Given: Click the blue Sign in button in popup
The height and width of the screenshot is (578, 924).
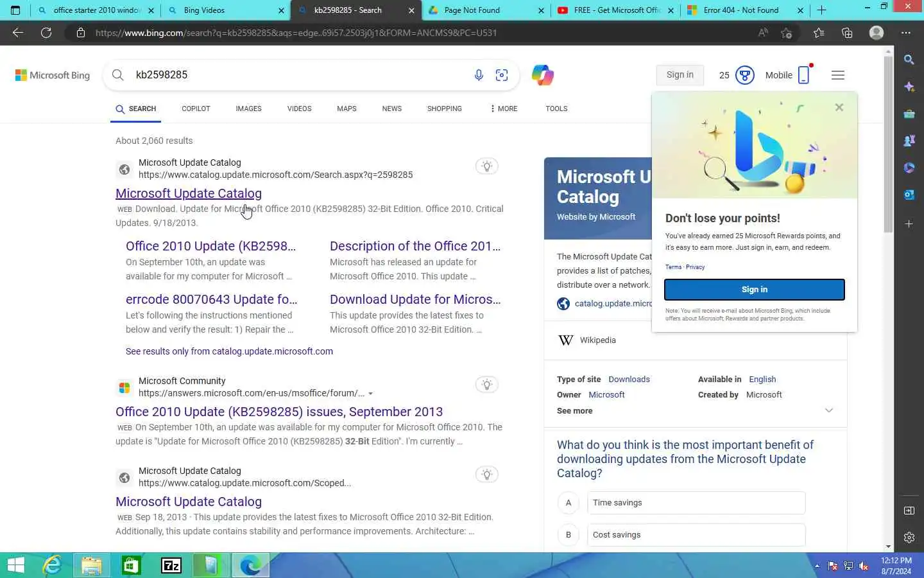Looking at the screenshot, I should coord(755,290).
